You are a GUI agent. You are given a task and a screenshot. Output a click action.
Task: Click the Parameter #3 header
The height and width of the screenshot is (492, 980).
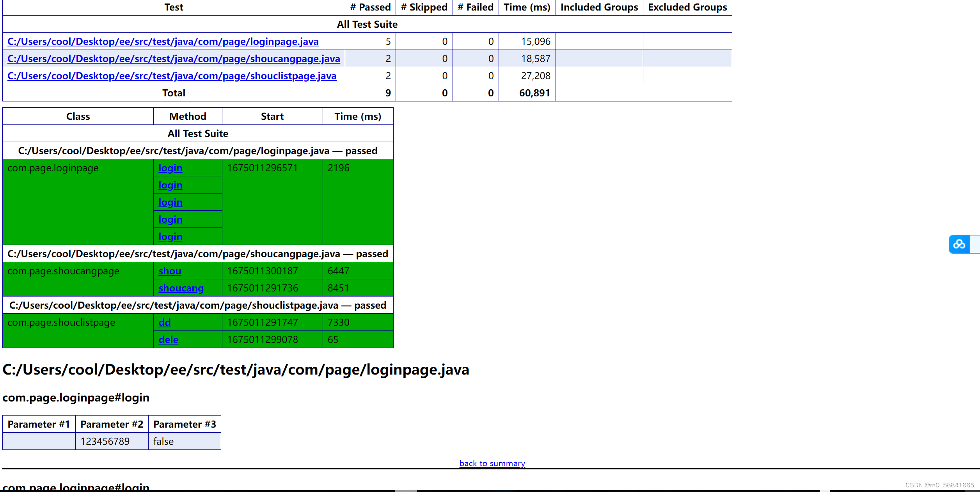tap(185, 424)
